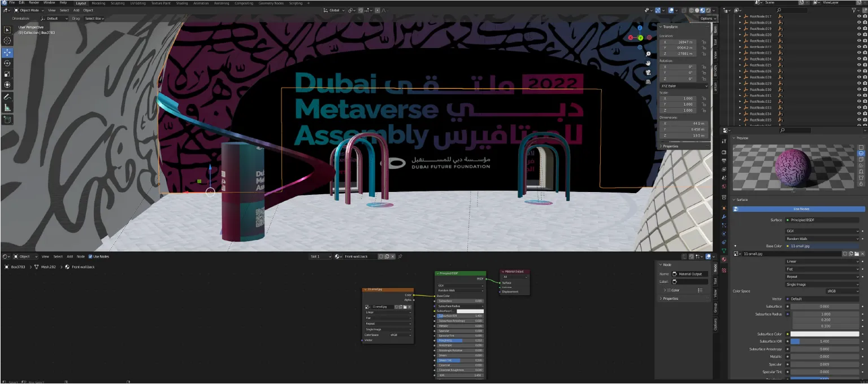This screenshot has width=868, height=384.
Task: Click the Base Color 11-small.jpg link button
Action: (822, 246)
